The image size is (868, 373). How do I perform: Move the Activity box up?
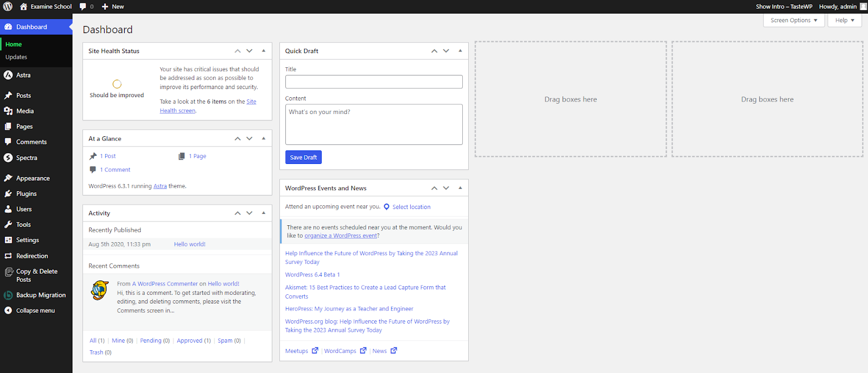point(238,213)
